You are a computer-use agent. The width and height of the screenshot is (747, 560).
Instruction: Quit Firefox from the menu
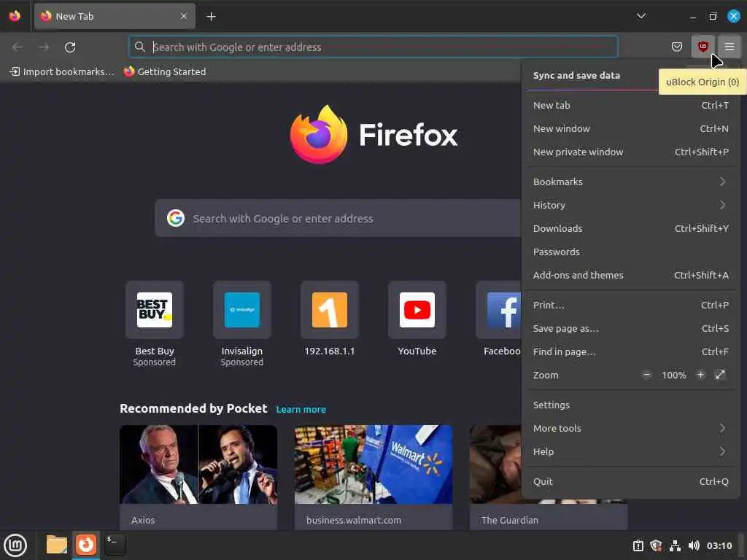(x=631, y=481)
